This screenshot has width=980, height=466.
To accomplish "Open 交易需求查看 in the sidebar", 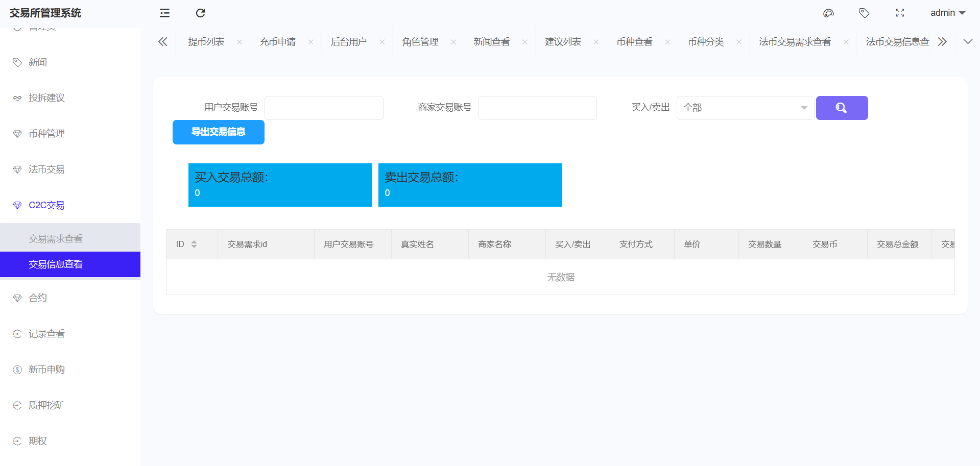I will pyautogui.click(x=56, y=238).
